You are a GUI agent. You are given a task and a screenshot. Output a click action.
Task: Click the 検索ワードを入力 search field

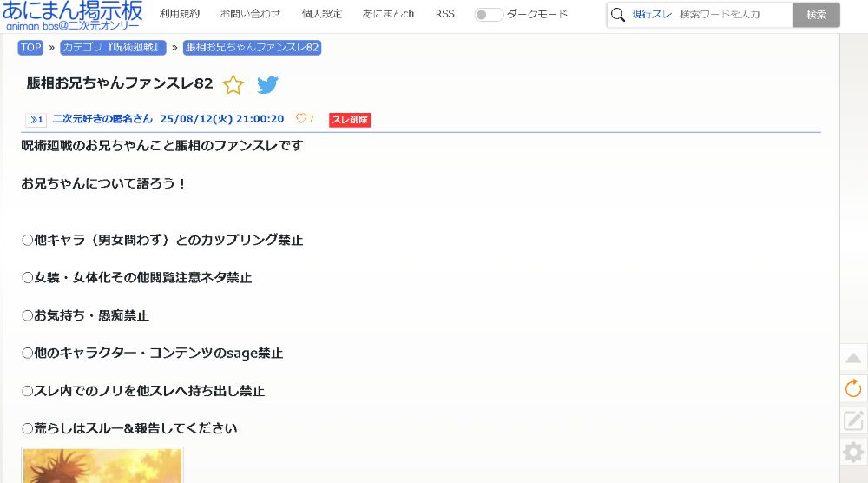coord(733,15)
